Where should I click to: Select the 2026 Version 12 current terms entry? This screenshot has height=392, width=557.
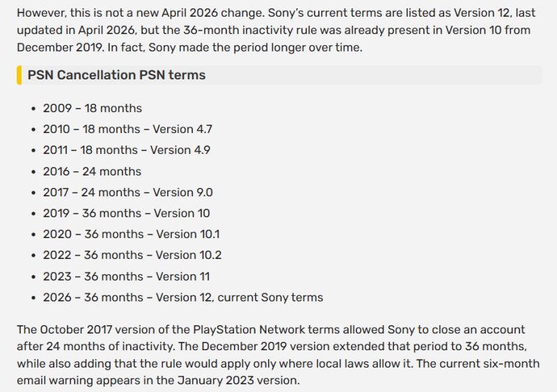(x=183, y=297)
